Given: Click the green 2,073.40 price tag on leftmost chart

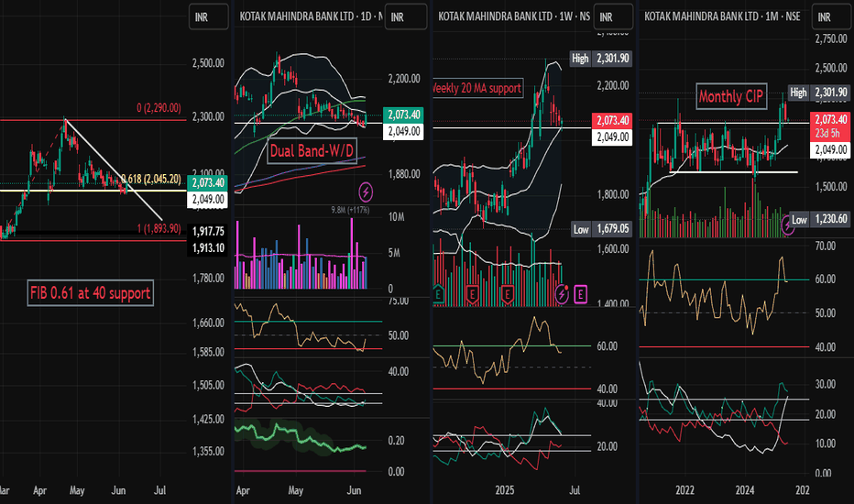Looking at the screenshot, I should tap(207, 183).
